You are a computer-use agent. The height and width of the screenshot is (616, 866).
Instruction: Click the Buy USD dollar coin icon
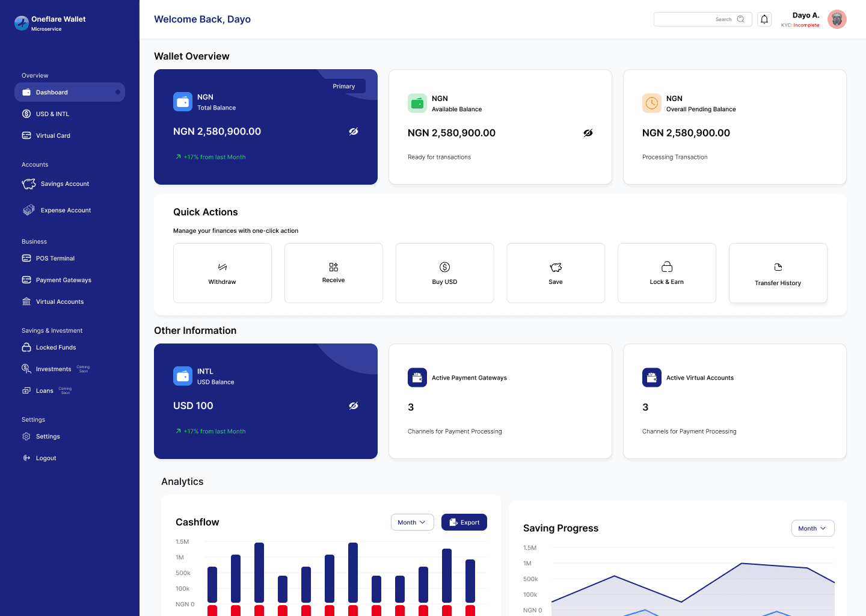coord(445,267)
